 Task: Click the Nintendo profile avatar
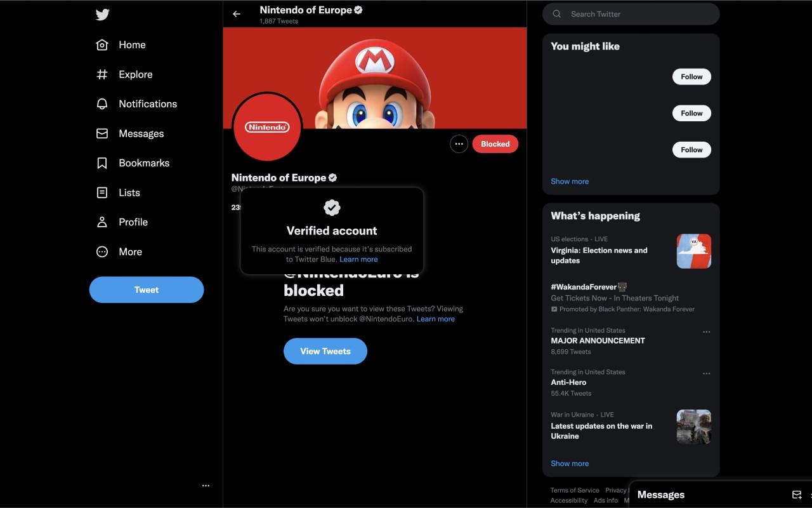click(x=267, y=127)
